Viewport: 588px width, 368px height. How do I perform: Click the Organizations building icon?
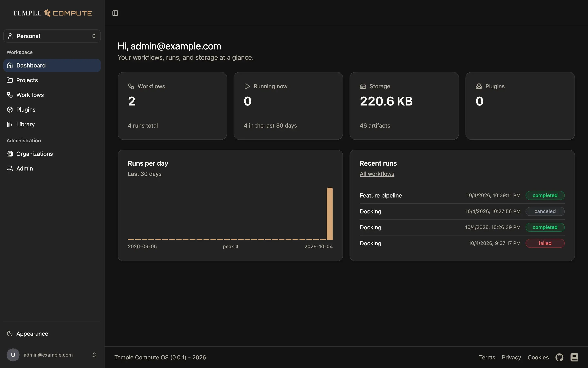10,154
